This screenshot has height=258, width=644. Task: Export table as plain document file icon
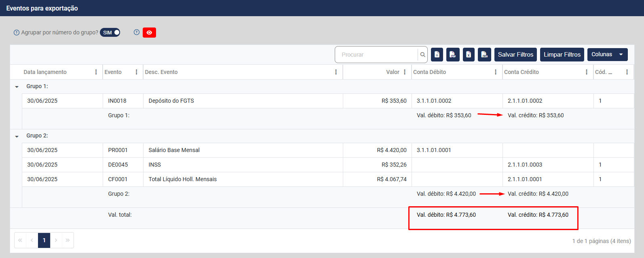click(437, 55)
